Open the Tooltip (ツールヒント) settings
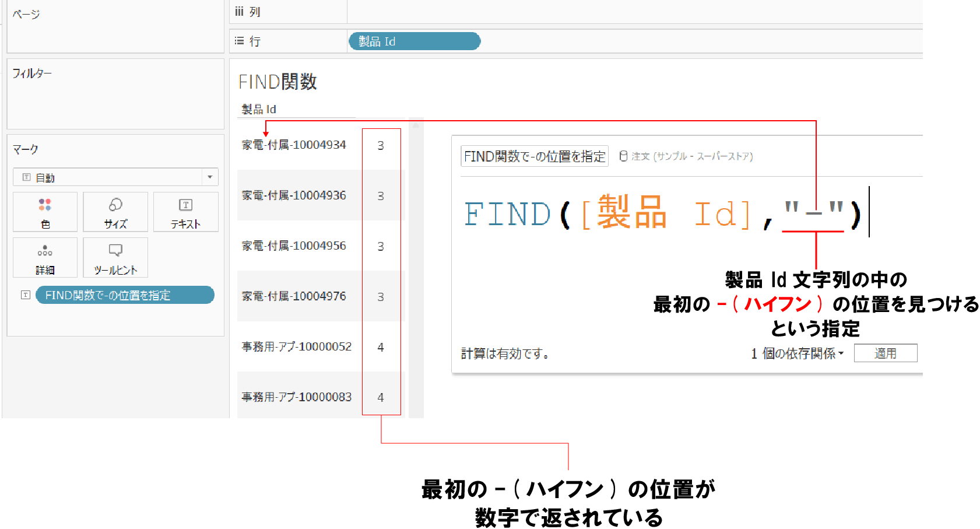 [115, 257]
